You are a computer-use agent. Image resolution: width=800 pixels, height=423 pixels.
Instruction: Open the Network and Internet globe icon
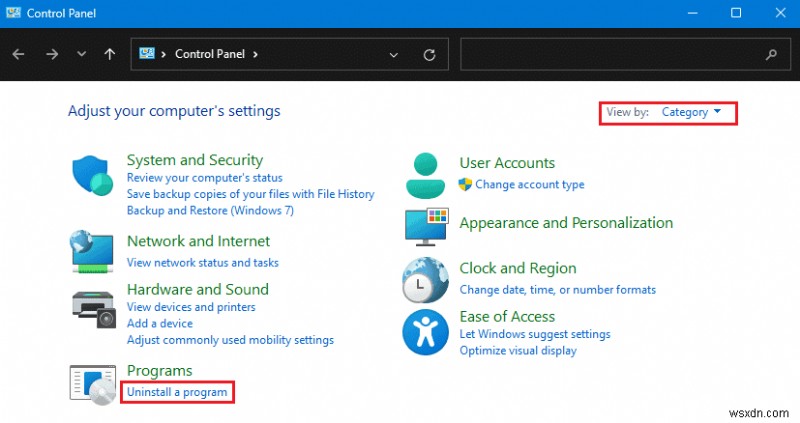pos(92,252)
